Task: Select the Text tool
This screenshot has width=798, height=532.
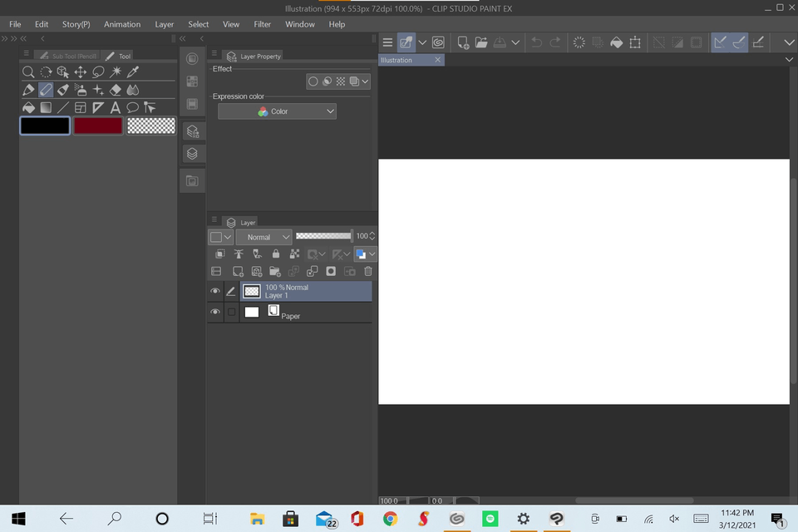Action: click(x=116, y=107)
